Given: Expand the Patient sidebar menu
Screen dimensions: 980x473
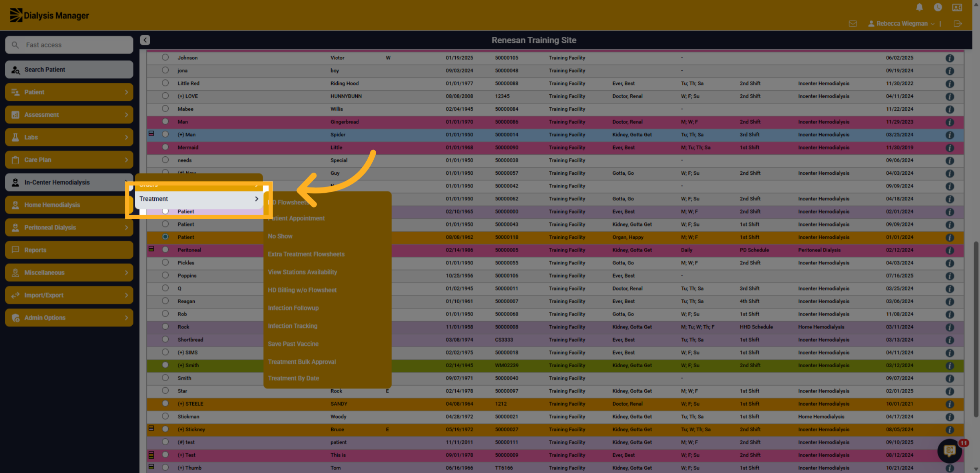Looking at the screenshot, I should [69, 92].
